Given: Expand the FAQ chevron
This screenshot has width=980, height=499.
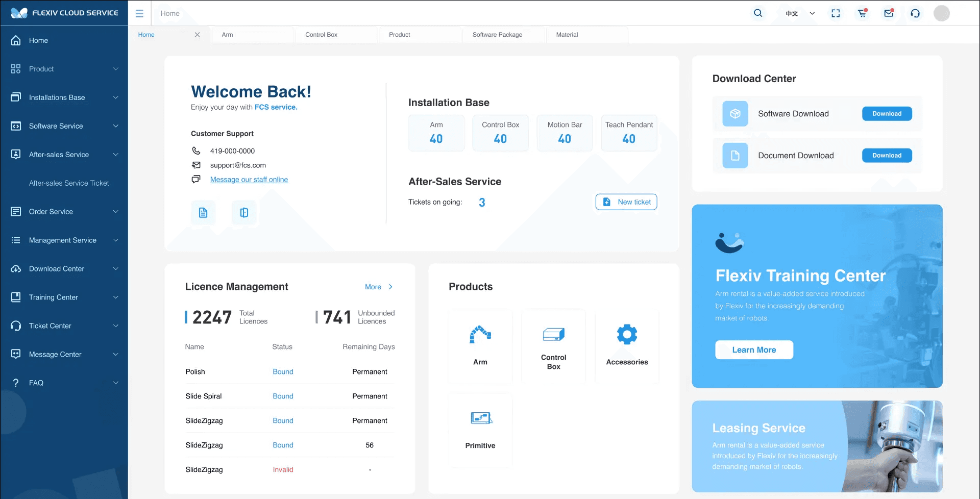Looking at the screenshot, I should [116, 383].
